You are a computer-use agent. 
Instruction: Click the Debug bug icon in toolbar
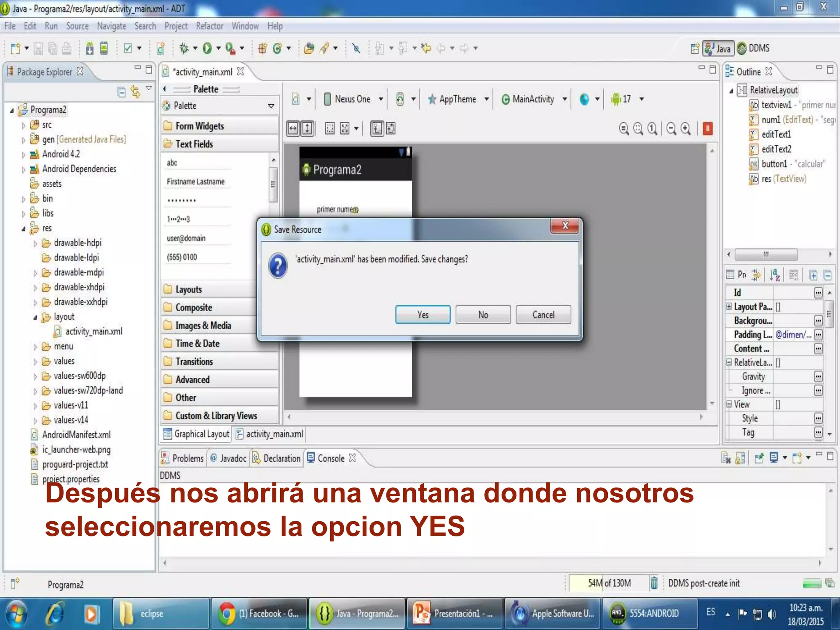(184, 48)
